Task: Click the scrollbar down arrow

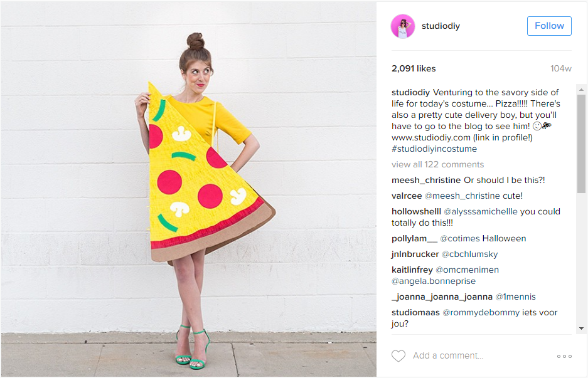Action: coord(581,328)
